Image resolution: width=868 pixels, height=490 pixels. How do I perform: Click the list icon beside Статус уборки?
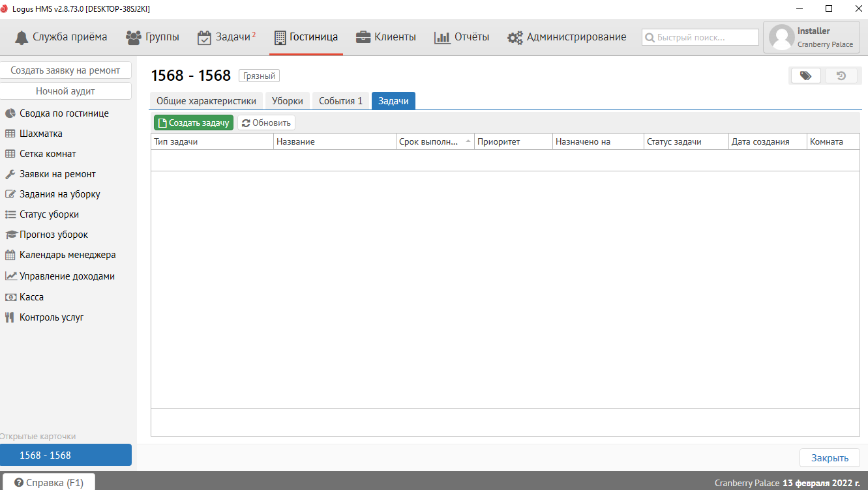pyautogui.click(x=10, y=214)
